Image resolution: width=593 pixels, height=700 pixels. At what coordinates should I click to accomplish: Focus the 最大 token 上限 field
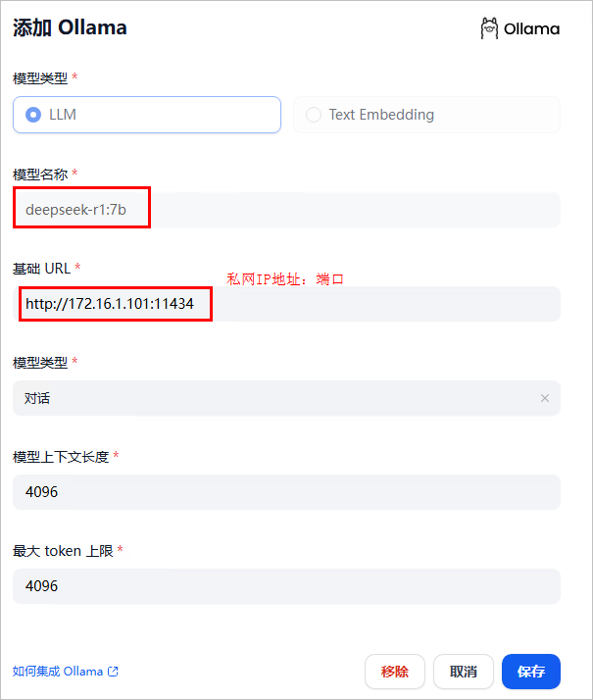point(286,586)
